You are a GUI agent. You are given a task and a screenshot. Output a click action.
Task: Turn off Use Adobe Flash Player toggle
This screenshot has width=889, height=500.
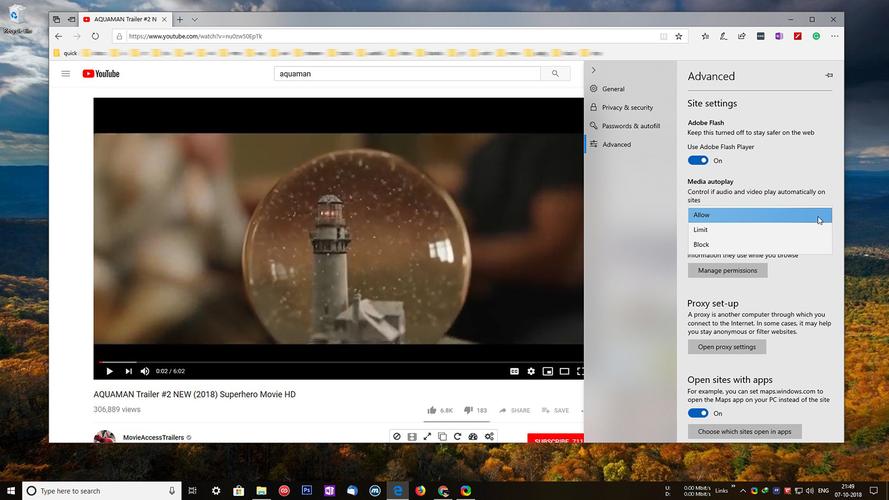698,160
